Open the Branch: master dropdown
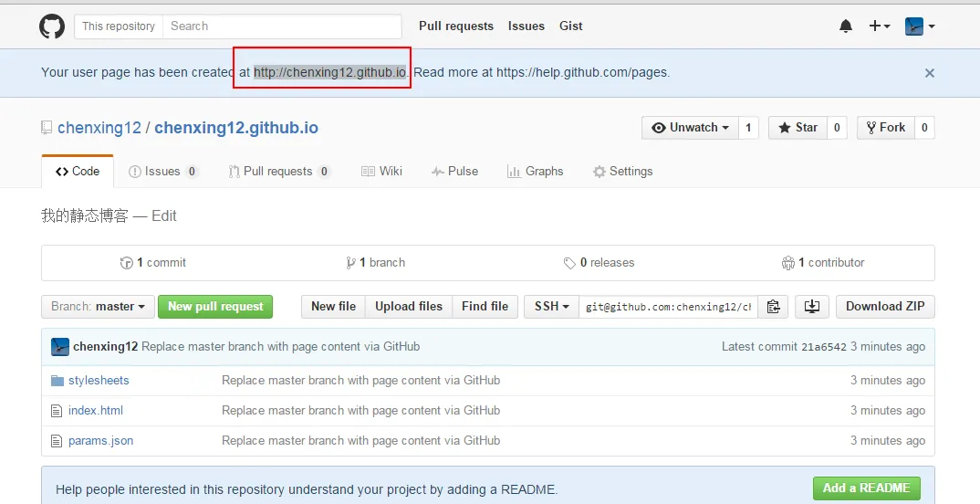980x504 pixels. [x=98, y=307]
